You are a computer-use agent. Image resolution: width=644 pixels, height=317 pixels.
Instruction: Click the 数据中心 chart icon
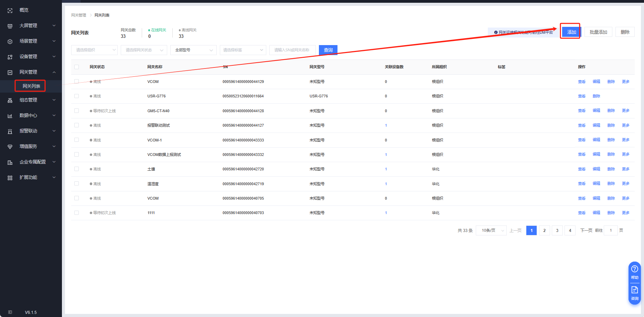pyautogui.click(x=10, y=116)
